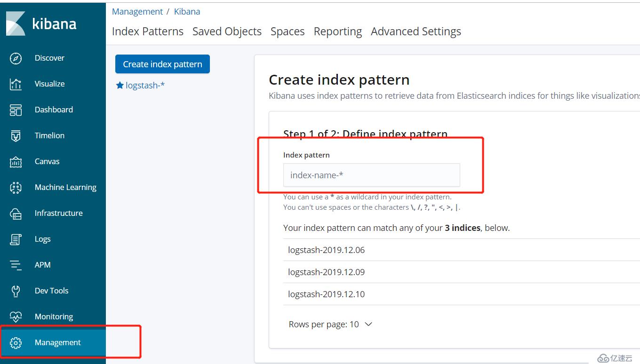Viewport: 640px width, 364px height.
Task: Select Management label in sidebar
Action: pos(57,342)
